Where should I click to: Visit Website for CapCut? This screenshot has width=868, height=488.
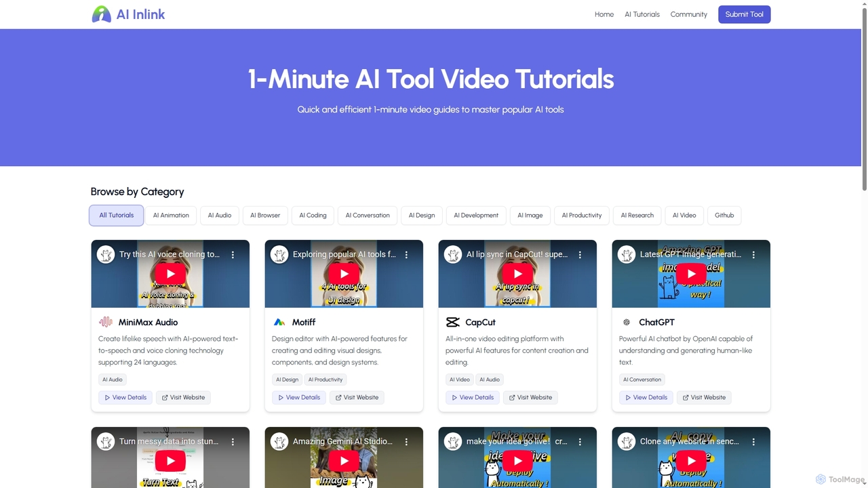tap(530, 398)
